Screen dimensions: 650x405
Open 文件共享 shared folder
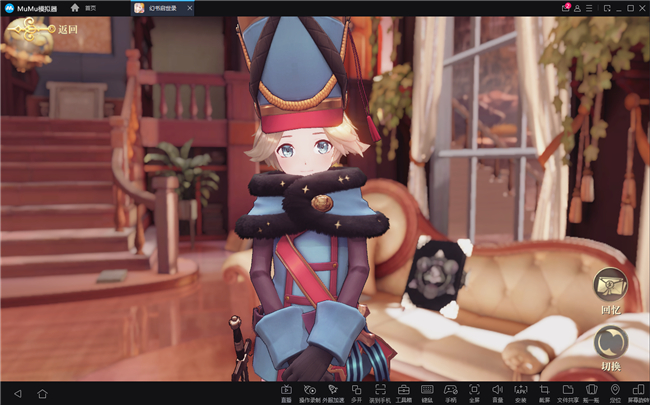point(568,393)
